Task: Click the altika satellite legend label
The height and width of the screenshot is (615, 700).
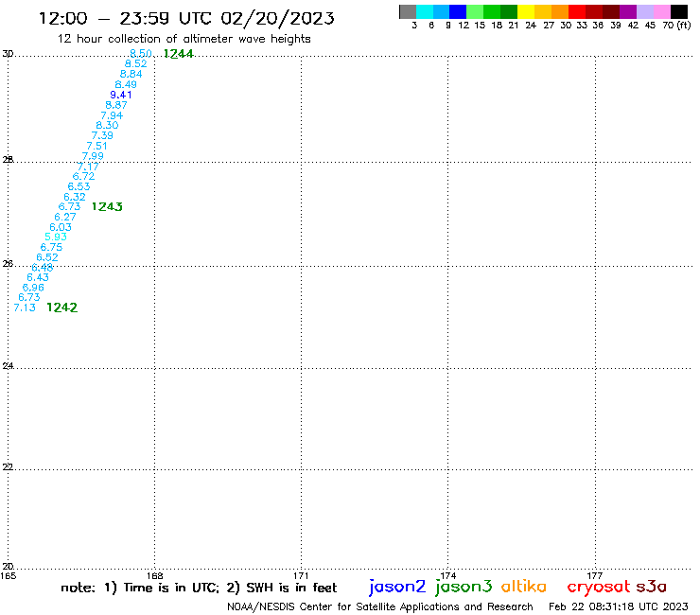Action: point(524,587)
